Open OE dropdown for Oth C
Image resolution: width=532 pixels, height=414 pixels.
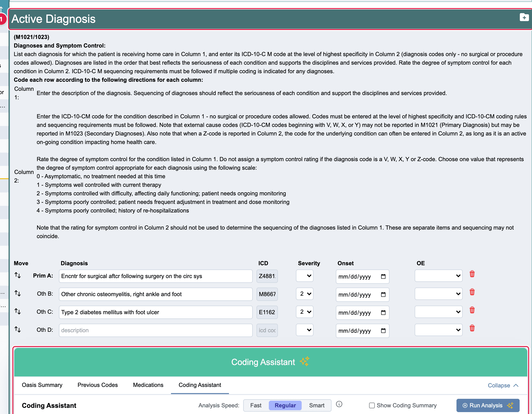438,312
